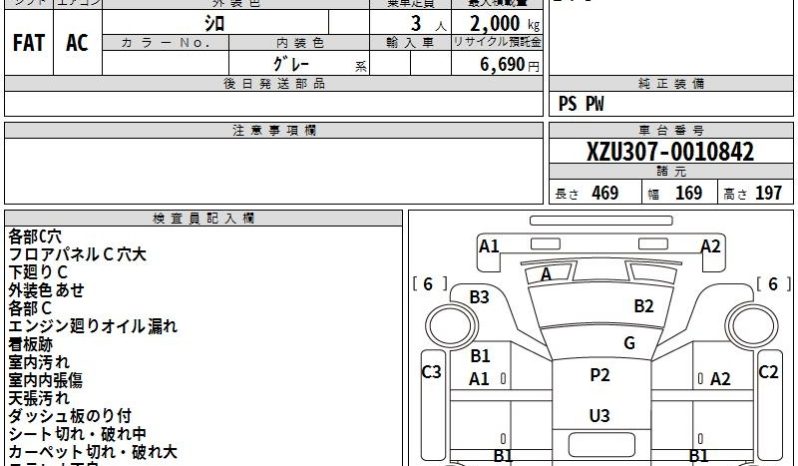The width and height of the screenshot is (798, 466).
Task: Click length value 469
Action: (605, 193)
